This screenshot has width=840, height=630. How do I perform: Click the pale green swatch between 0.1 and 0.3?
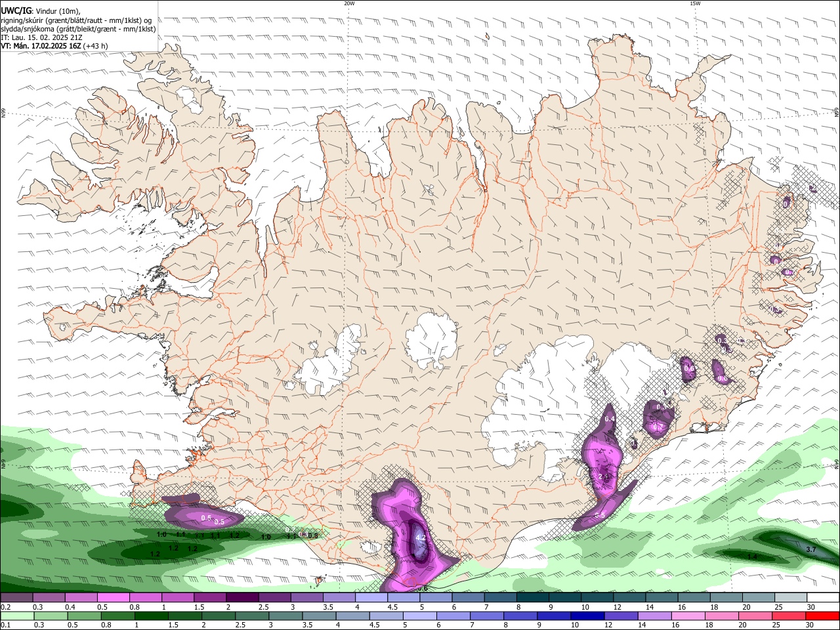click(16, 616)
